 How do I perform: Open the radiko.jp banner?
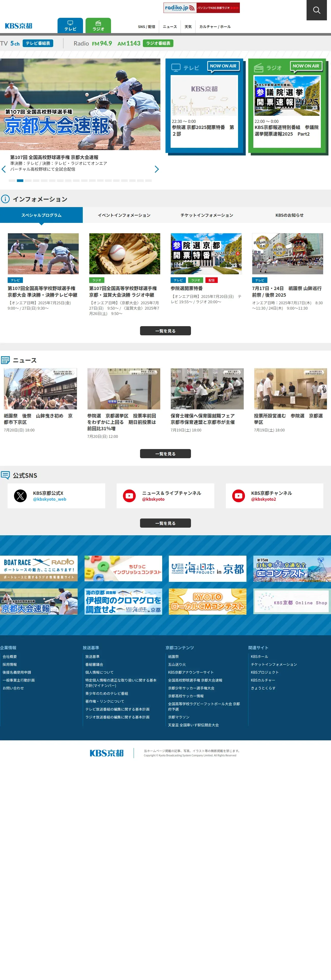click(x=201, y=8)
